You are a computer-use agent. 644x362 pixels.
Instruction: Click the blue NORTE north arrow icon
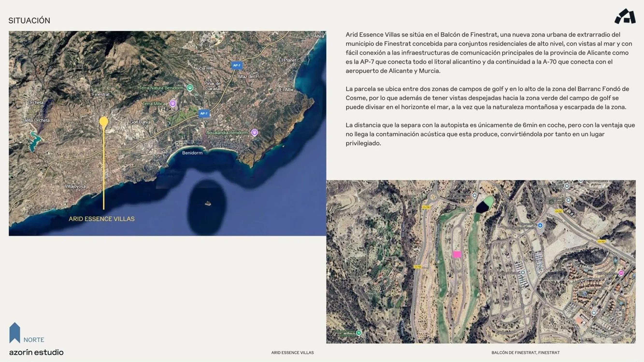pyautogui.click(x=15, y=333)
